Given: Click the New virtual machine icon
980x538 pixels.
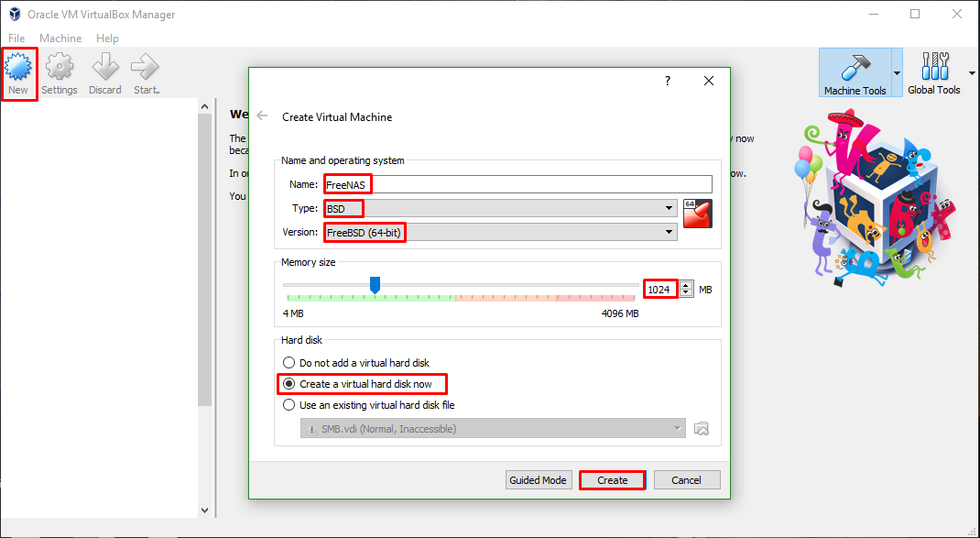Looking at the screenshot, I should [x=18, y=74].
